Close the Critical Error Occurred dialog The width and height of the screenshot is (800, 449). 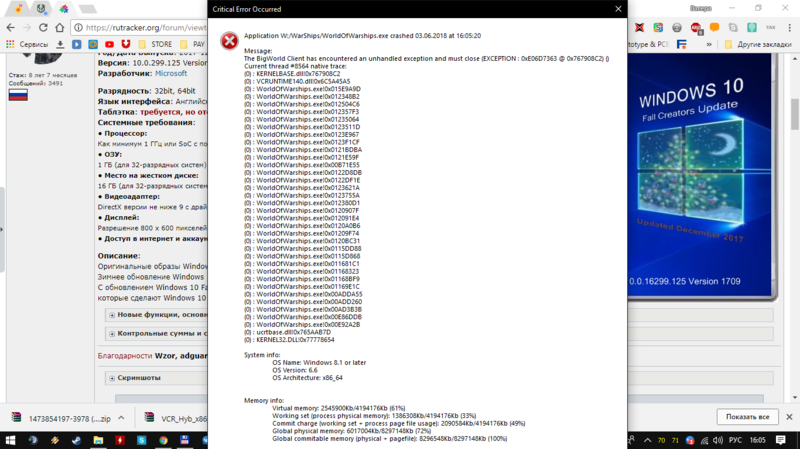coord(618,9)
